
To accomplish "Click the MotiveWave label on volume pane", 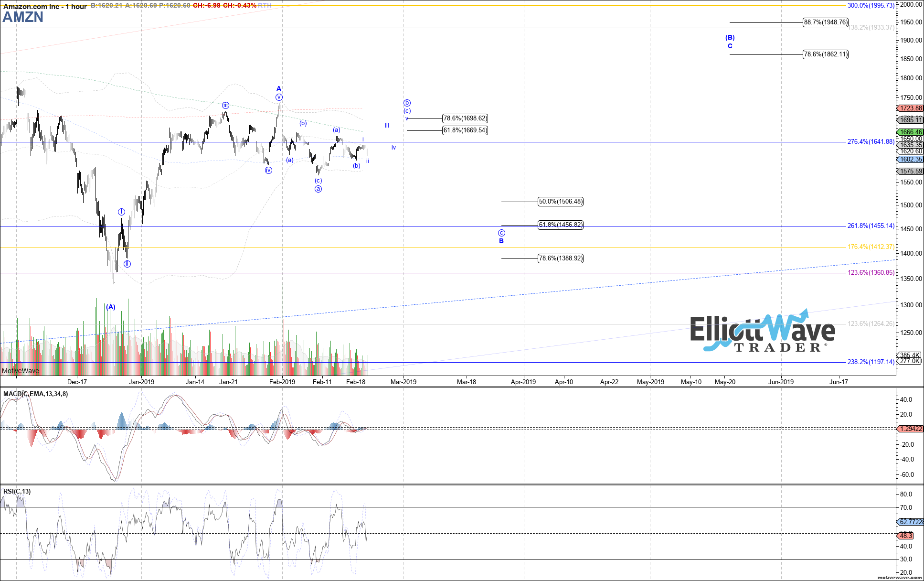I will point(21,371).
